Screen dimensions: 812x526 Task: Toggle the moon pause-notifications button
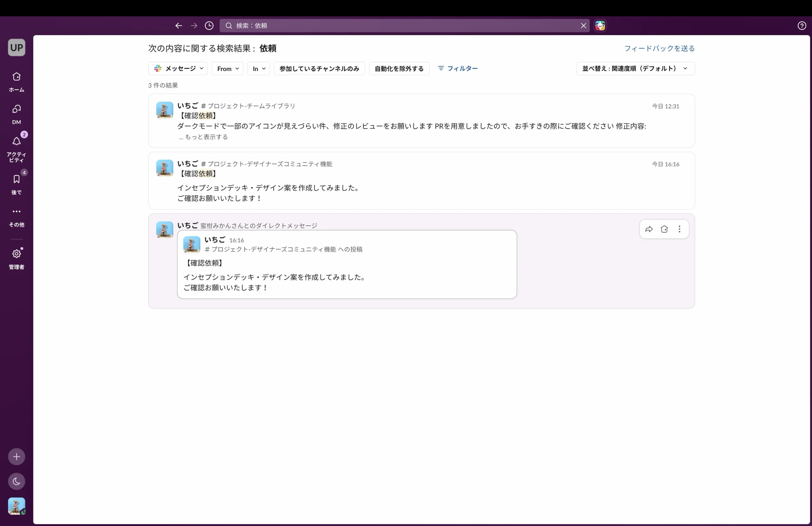[16, 481]
